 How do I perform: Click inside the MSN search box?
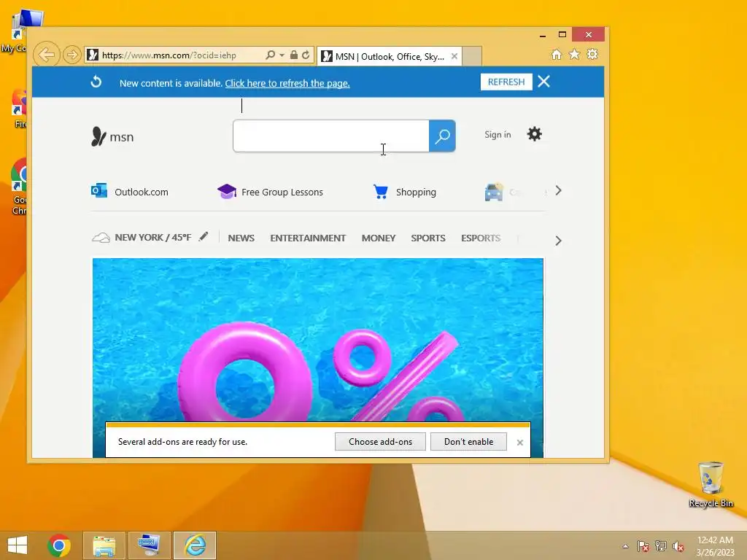(331, 136)
